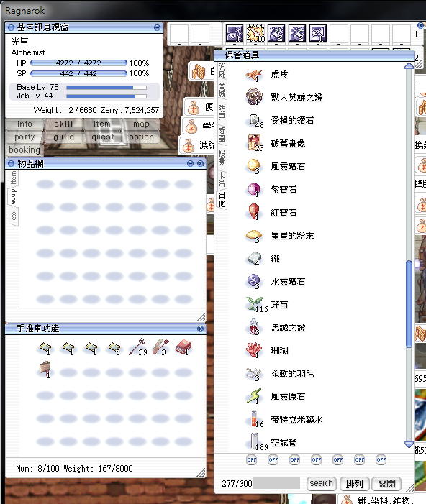Select the 珊瑚 red coral icon
The image size is (426, 504).
(253, 350)
